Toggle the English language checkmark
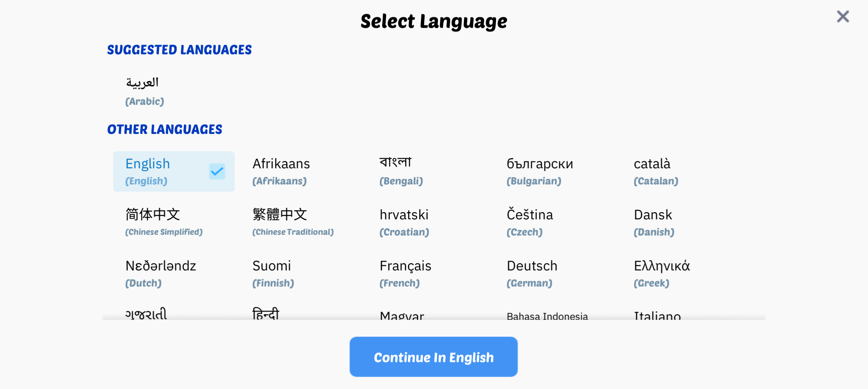868x389 pixels. pyautogui.click(x=217, y=171)
